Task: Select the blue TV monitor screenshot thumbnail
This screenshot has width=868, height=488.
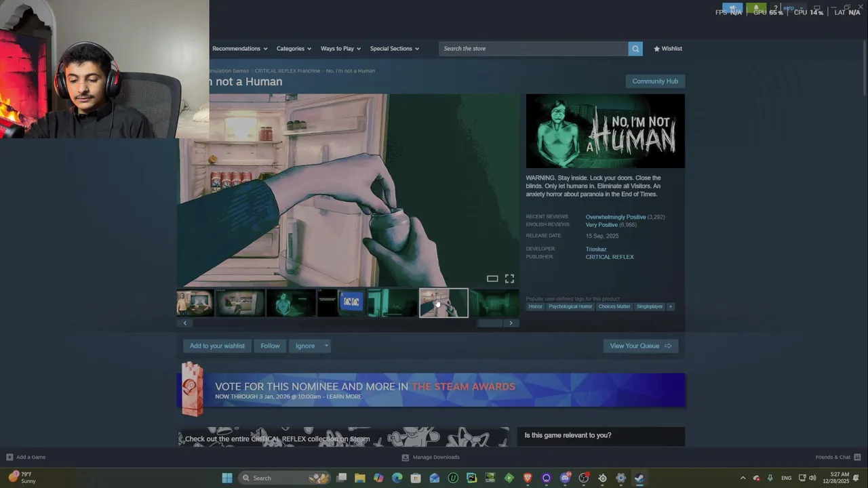Action: click(x=342, y=303)
